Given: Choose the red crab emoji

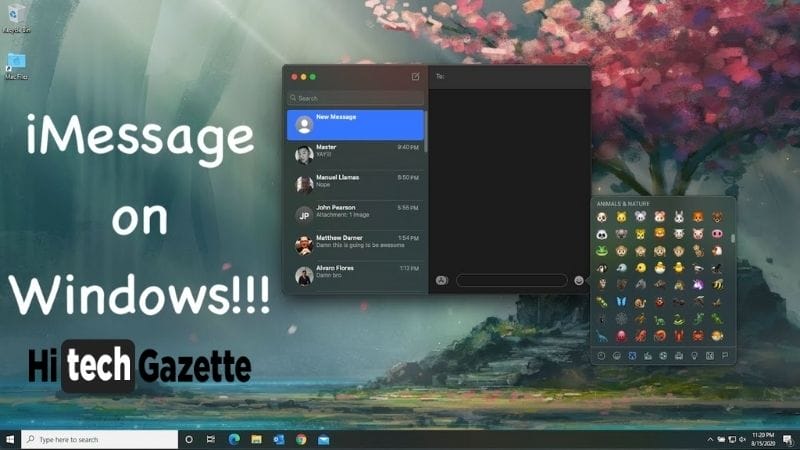Looking at the screenshot, I should click(697, 336).
